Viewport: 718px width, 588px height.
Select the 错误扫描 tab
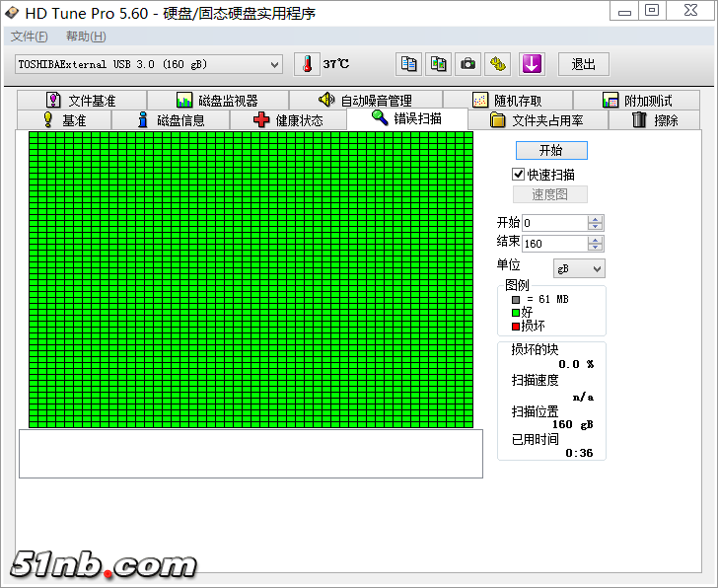(407, 118)
